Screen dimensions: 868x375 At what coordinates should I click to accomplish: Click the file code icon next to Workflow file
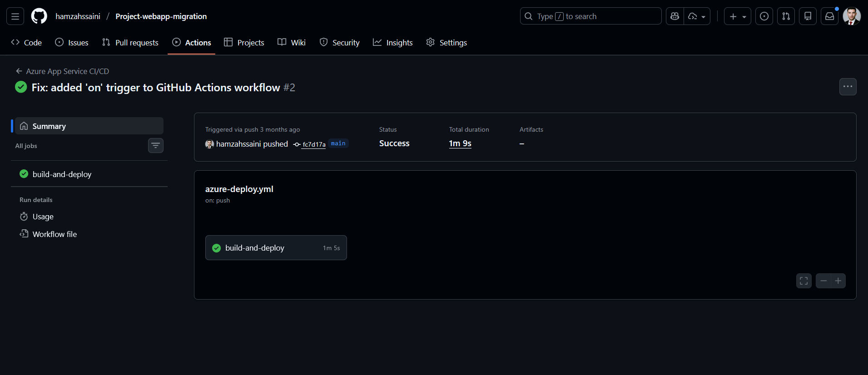[24, 234]
